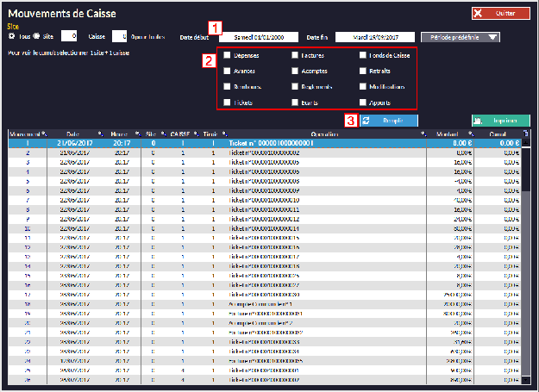Click the Caisse number input field
The image size is (539, 392).
120,36
